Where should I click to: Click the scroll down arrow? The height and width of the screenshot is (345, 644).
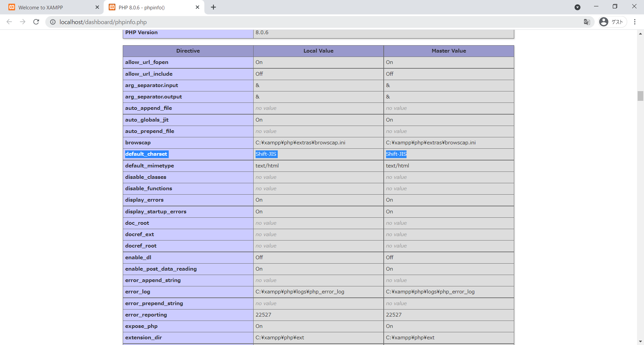click(x=640, y=341)
